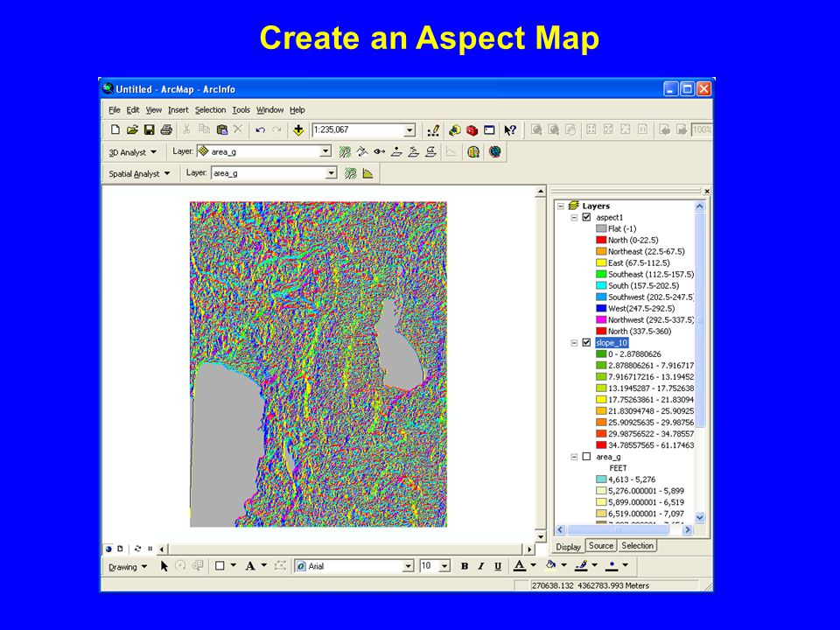Select the Interpolate Polygon tool
This screenshot has height=630, width=840.
click(x=430, y=152)
